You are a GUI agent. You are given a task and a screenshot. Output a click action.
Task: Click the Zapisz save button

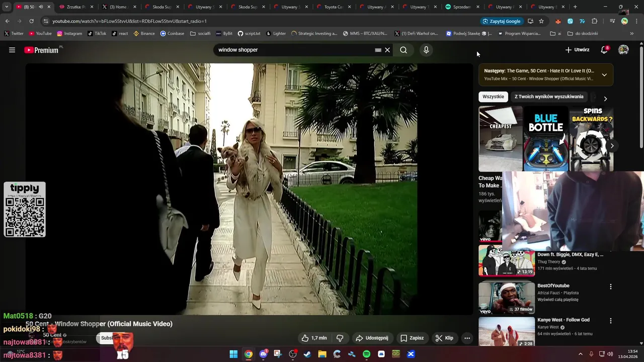coord(412,338)
